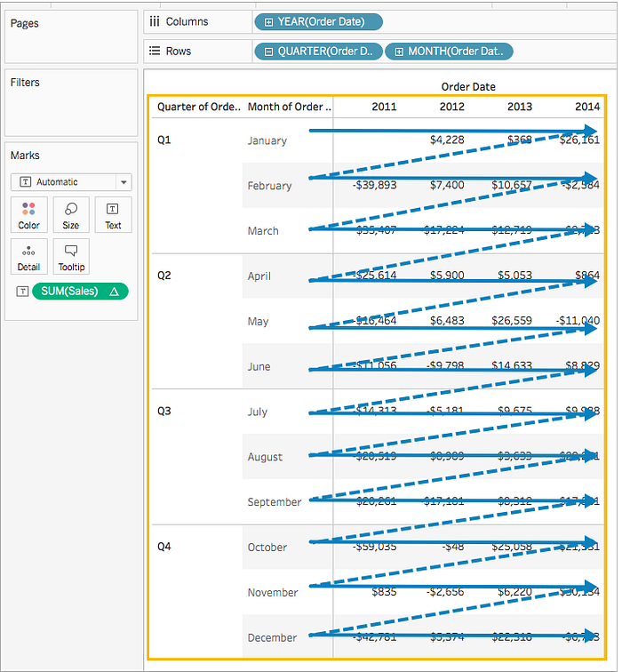Click the -$48 October 2012 cell
This screenshot has width=622, height=672.
[453, 547]
